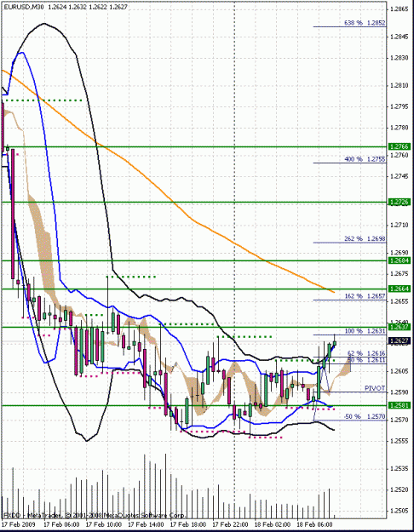Click the 1.2535 price axis value

400,468
